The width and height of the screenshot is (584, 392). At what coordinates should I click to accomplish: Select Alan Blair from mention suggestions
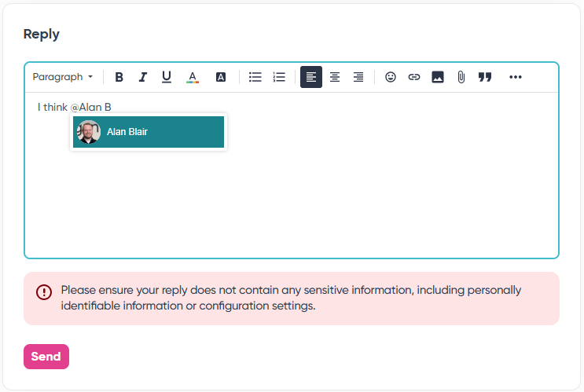(x=149, y=132)
